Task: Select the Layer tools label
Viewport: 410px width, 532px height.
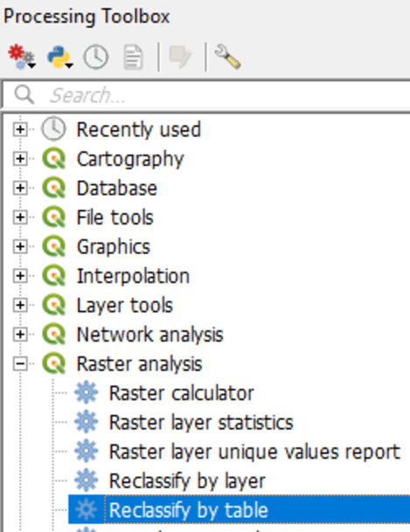Action: [x=124, y=306]
